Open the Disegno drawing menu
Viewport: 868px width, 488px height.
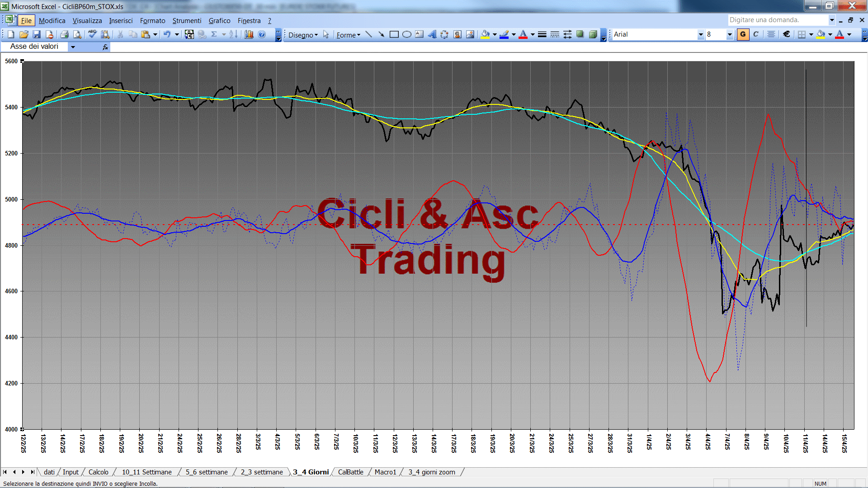tap(303, 35)
